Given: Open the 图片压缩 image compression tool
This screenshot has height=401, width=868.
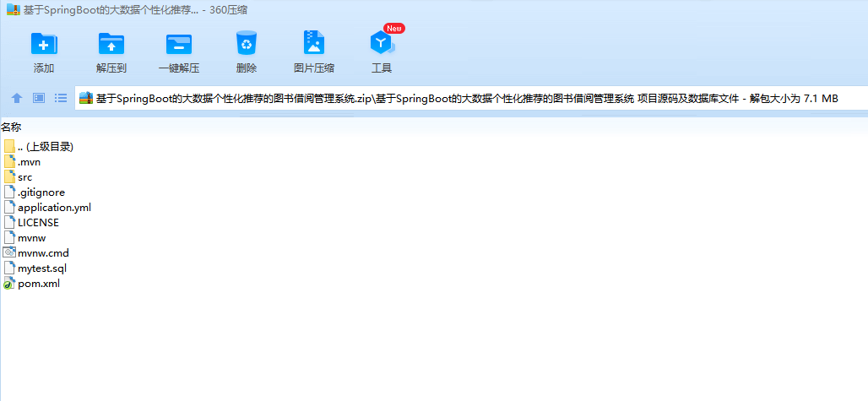Looking at the screenshot, I should click(x=314, y=42).
